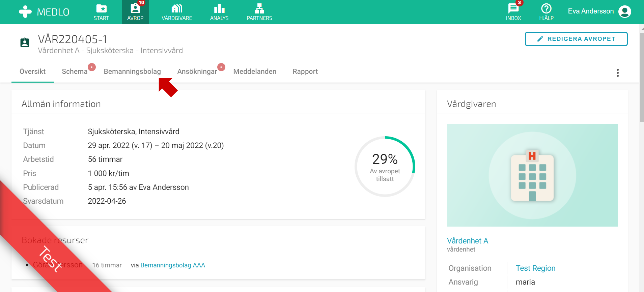Click the 'maria' ansvarig value
This screenshot has height=292, width=644.
[525, 282]
